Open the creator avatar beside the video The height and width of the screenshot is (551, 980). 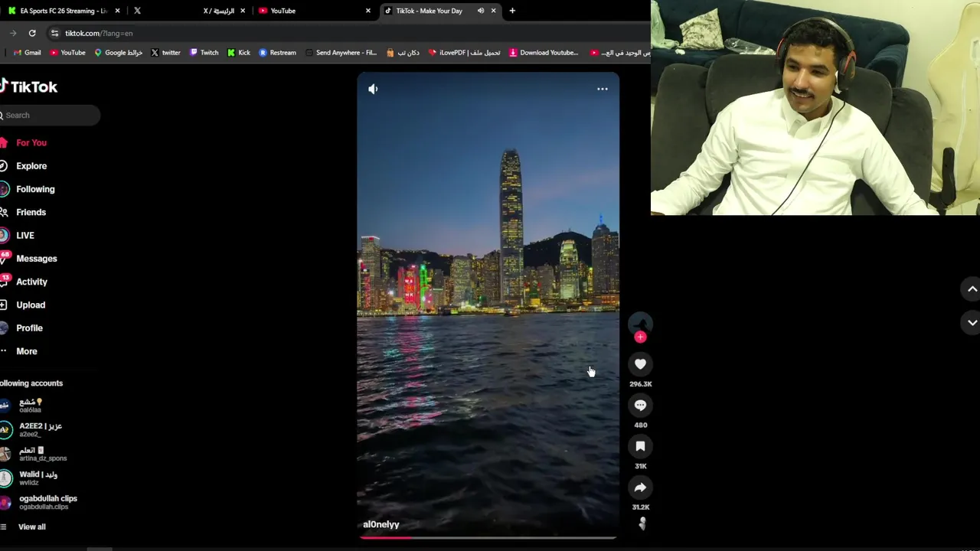[x=640, y=323]
